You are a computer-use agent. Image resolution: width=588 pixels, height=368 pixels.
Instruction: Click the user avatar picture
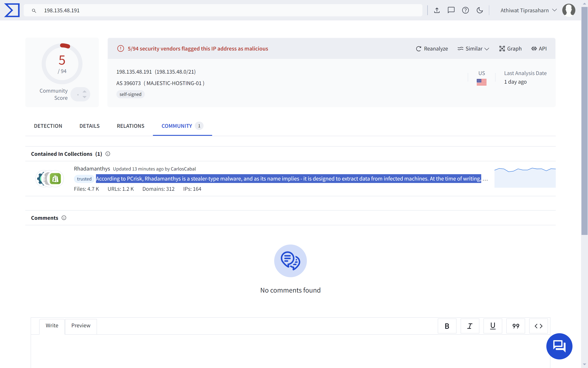click(569, 10)
